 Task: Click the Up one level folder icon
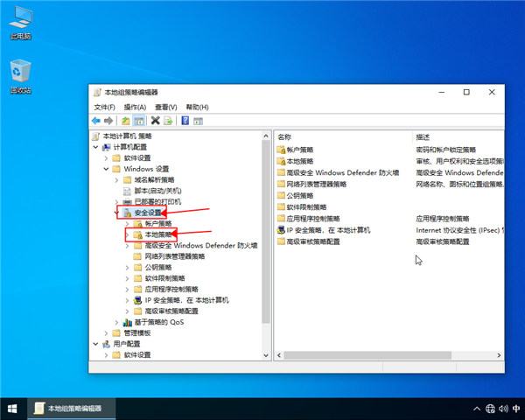click(x=126, y=121)
